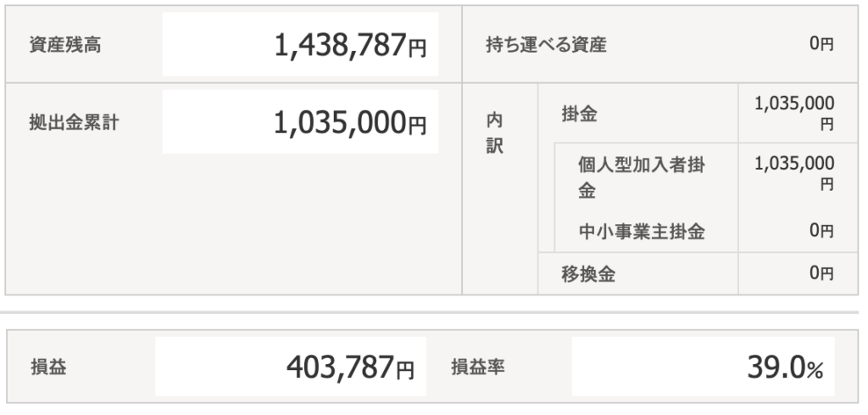Click the 個人型加入者掛金 label
The width and height of the screenshot is (868, 415).
click(641, 177)
